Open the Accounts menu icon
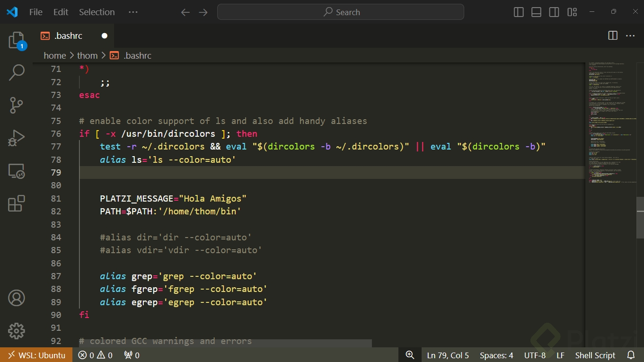The height and width of the screenshot is (362, 644). point(17,298)
